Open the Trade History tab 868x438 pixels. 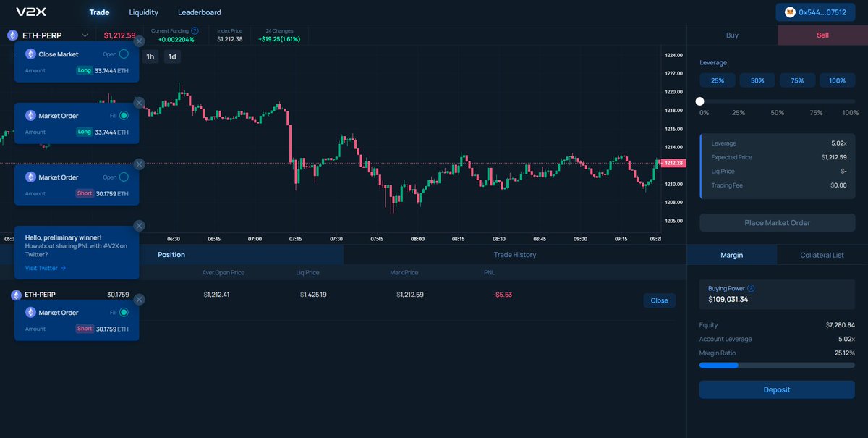[515, 255]
